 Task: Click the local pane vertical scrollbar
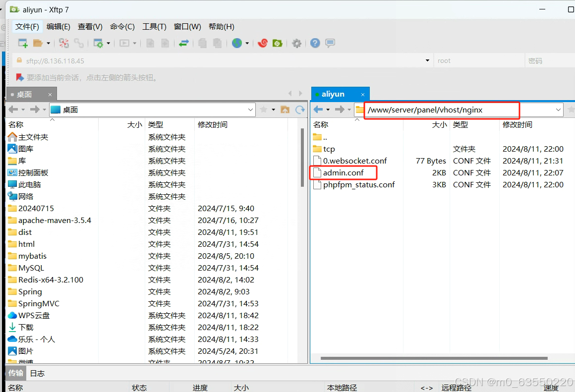(x=303, y=159)
